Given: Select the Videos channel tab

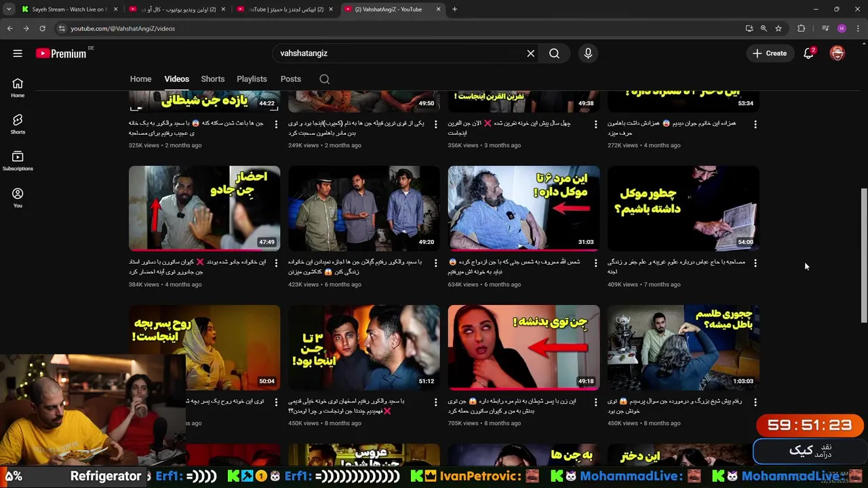Looking at the screenshot, I should (x=176, y=79).
